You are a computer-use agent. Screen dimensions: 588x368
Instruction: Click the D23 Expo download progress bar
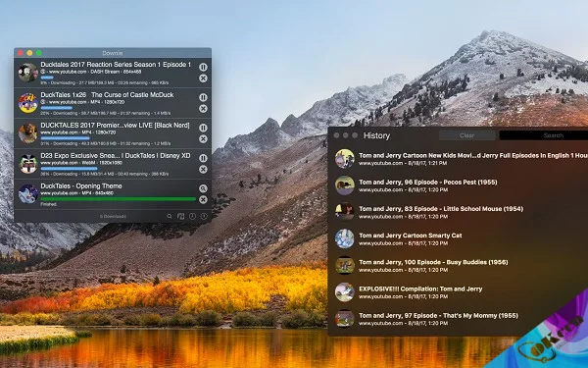click(69, 169)
